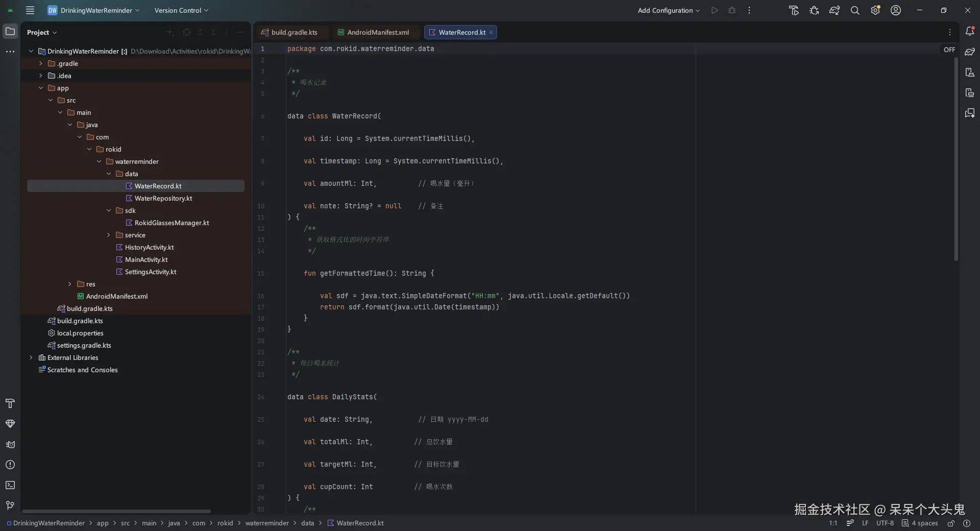980x531 pixels.
Task: Toggle the OFF inspection indicator in editor
Action: point(949,50)
